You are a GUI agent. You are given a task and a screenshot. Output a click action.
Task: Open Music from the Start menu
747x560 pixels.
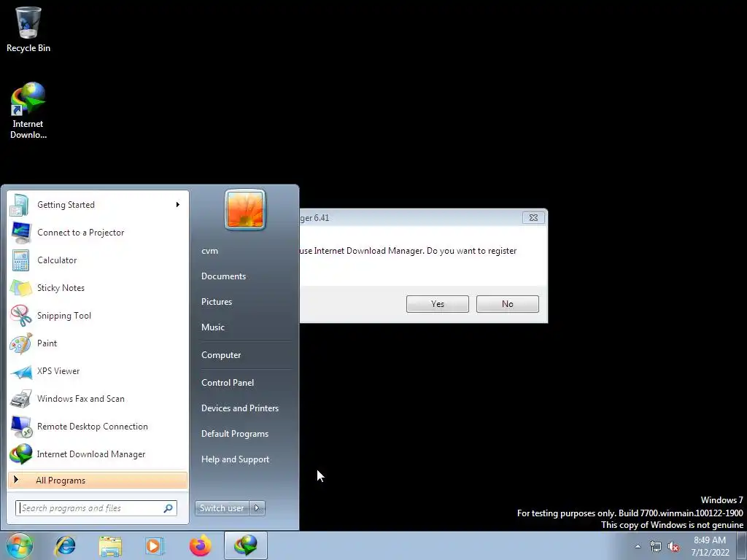click(x=212, y=327)
